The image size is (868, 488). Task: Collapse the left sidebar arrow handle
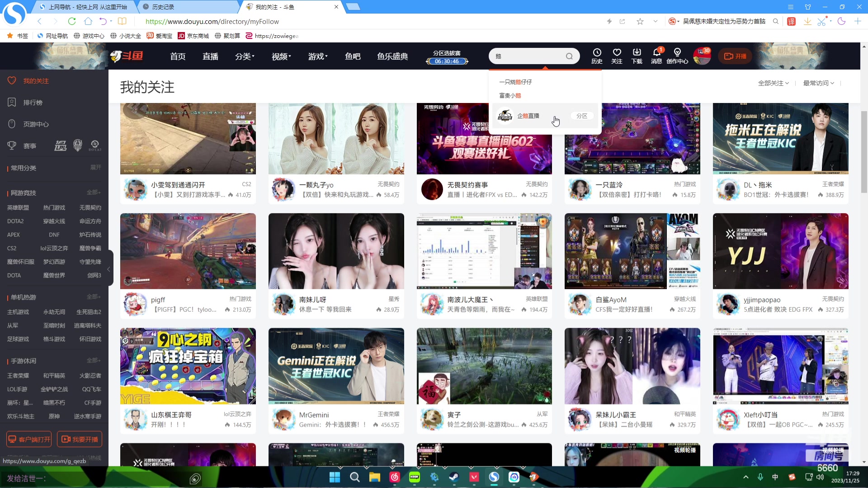pos(109,268)
